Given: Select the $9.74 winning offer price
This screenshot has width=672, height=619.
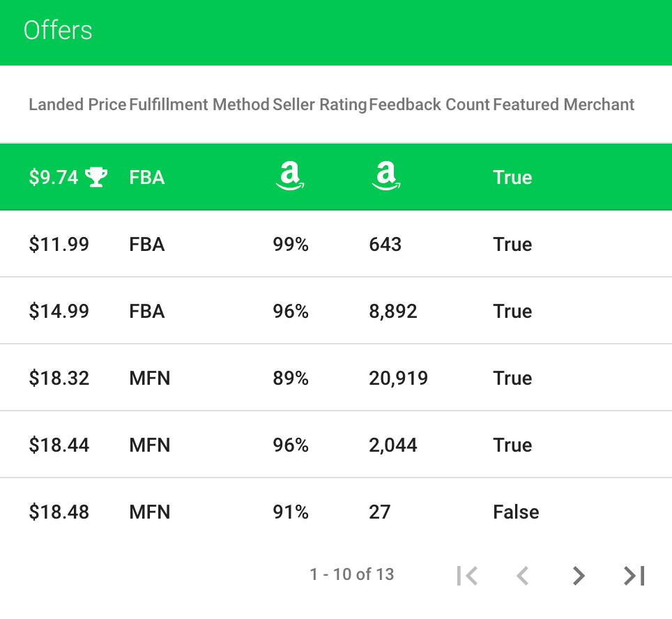Looking at the screenshot, I should coord(54,177).
